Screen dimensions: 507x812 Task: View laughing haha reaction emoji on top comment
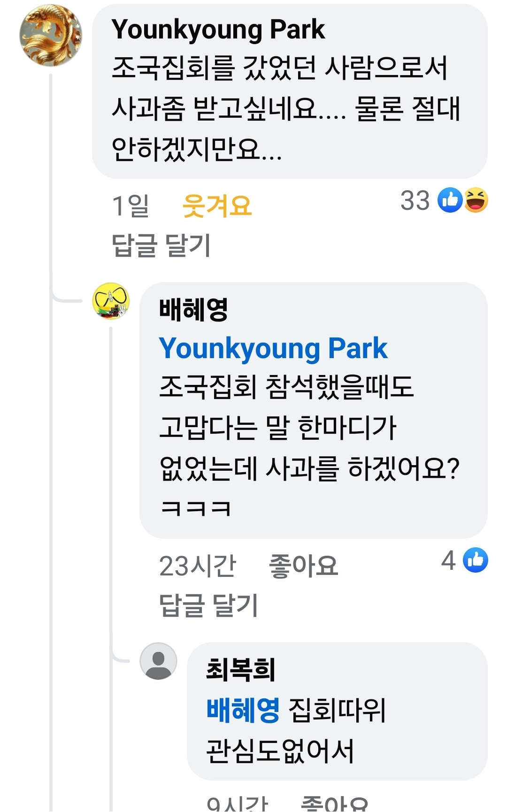(476, 200)
